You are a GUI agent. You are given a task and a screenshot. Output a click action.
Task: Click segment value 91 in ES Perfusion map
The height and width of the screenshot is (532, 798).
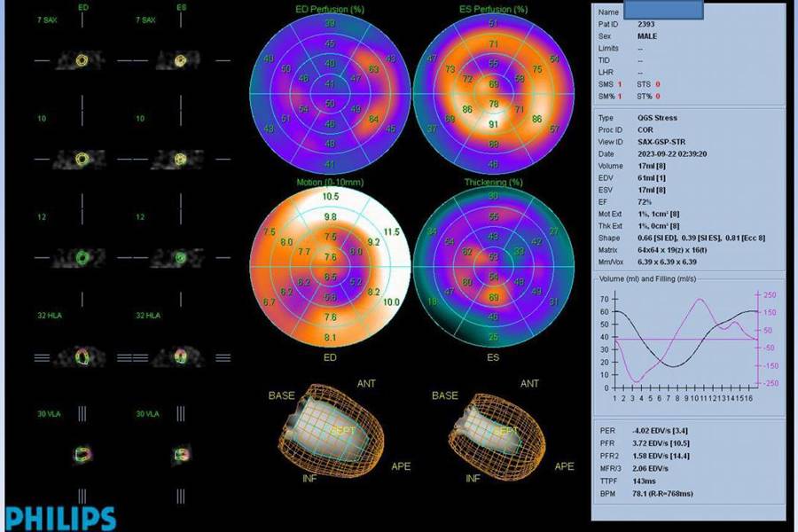[x=493, y=124]
